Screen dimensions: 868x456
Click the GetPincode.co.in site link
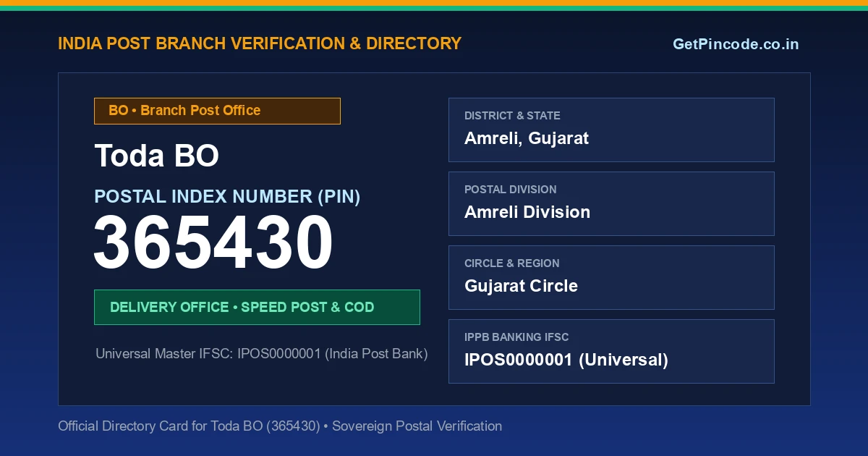tap(736, 44)
